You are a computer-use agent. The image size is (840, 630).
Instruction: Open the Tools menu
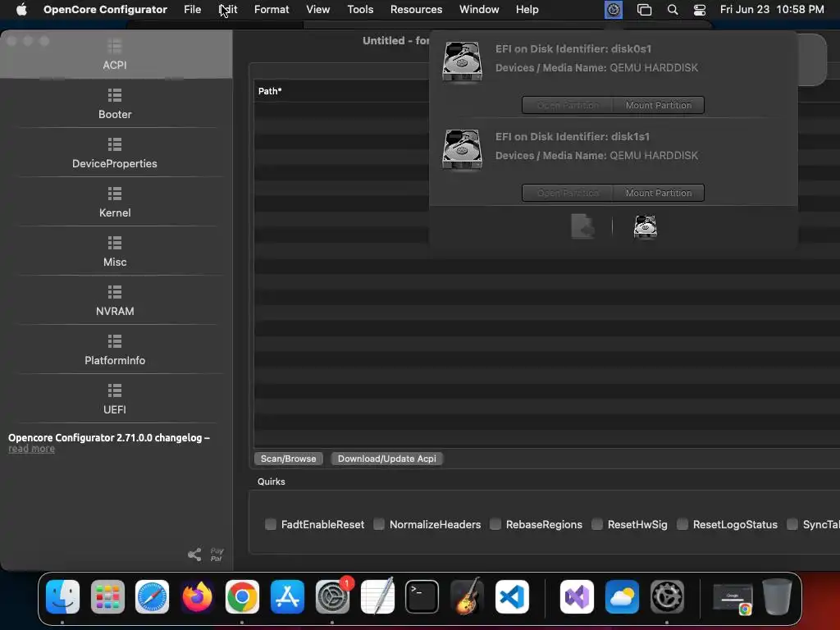point(360,10)
